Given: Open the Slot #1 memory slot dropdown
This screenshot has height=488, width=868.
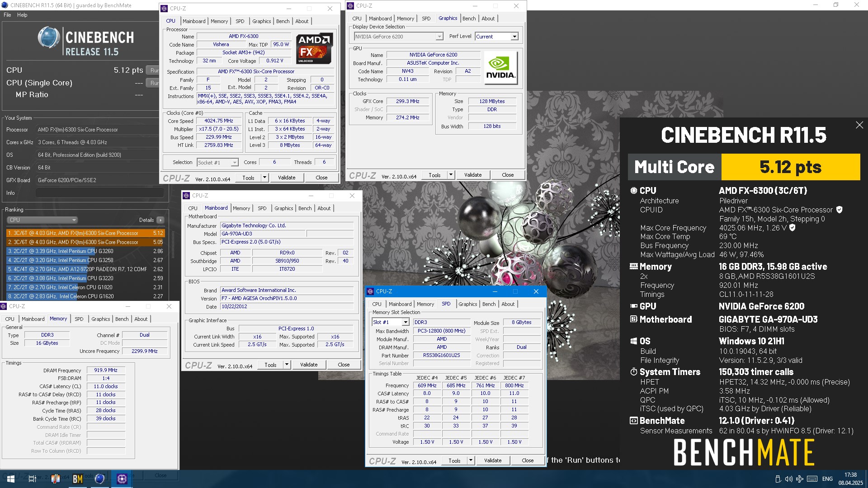Looking at the screenshot, I should tap(405, 322).
